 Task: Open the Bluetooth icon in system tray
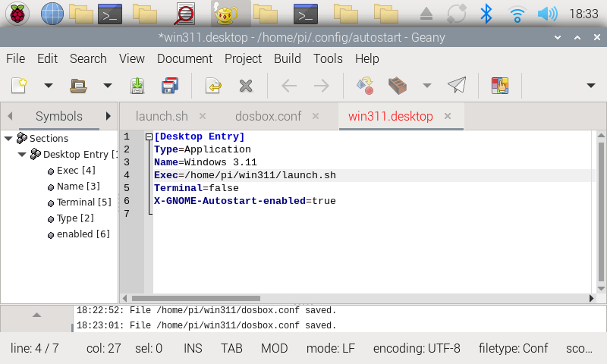(486, 14)
